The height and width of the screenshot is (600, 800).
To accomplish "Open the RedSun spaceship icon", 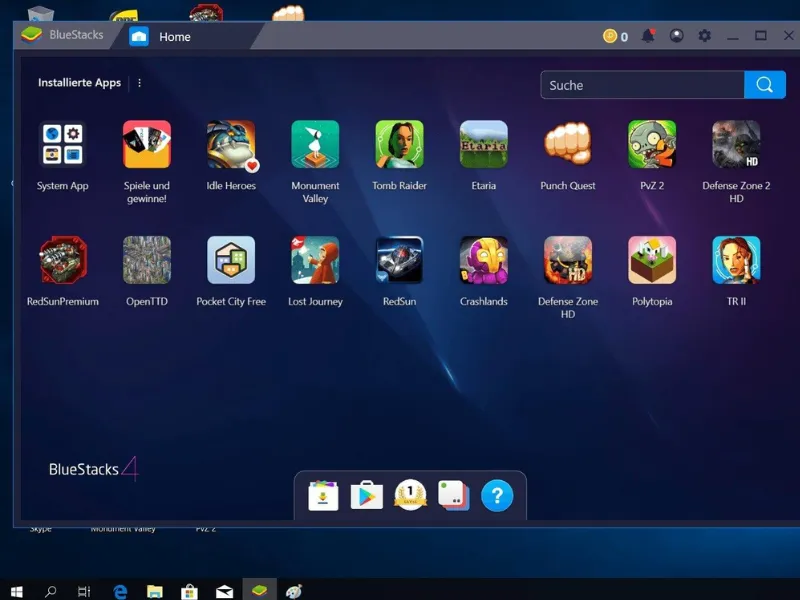I will click(399, 260).
